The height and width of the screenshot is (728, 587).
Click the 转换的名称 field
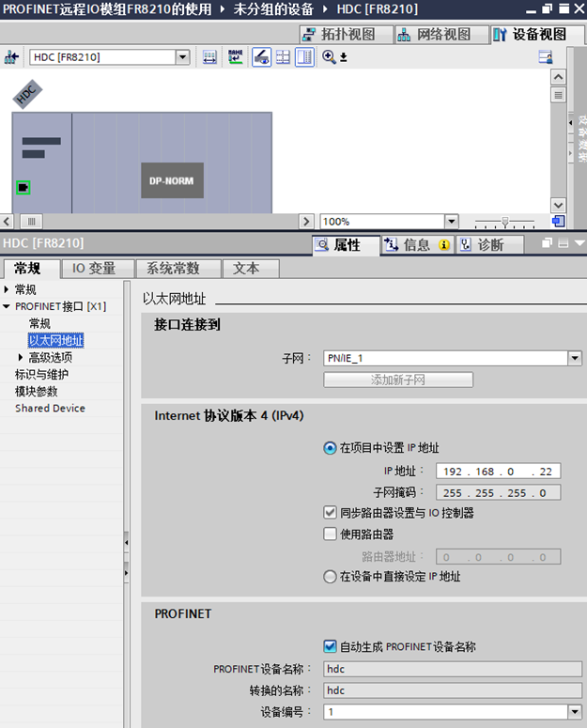(x=453, y=690)
